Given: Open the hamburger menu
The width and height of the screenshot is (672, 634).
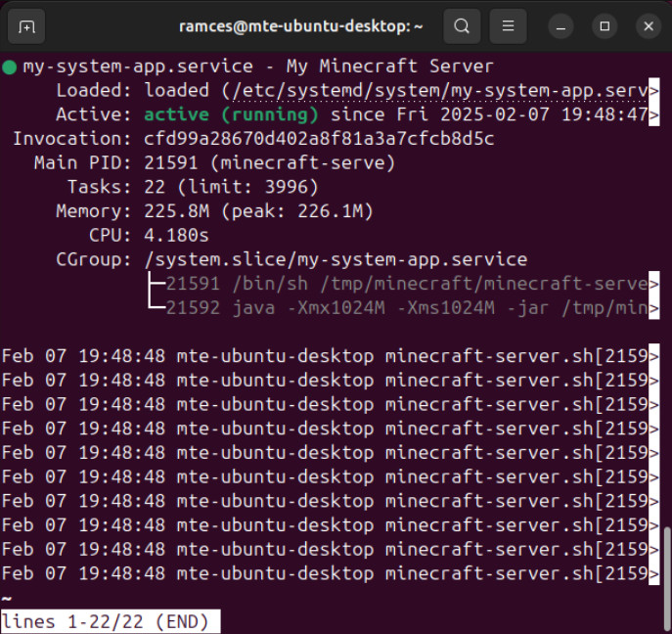Looking at the screenshot, I should (x=508, y=26).
